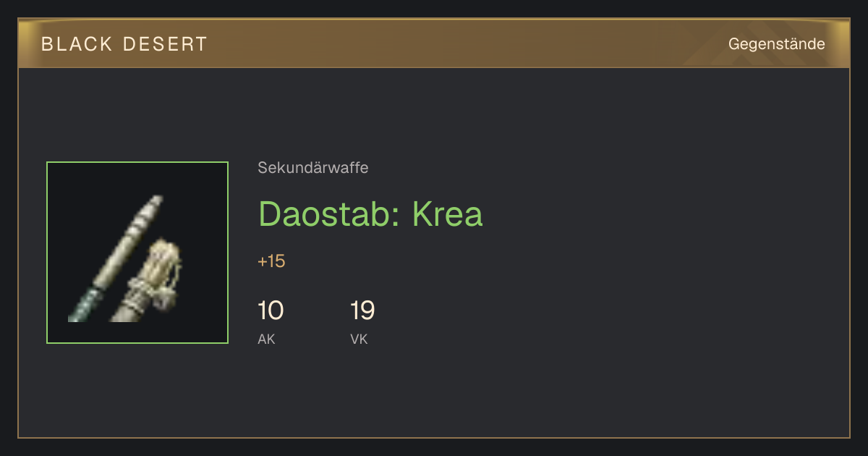Screen dimensions: 868x456
Task: Click the word DESERT in header
Action: (166, 44)
